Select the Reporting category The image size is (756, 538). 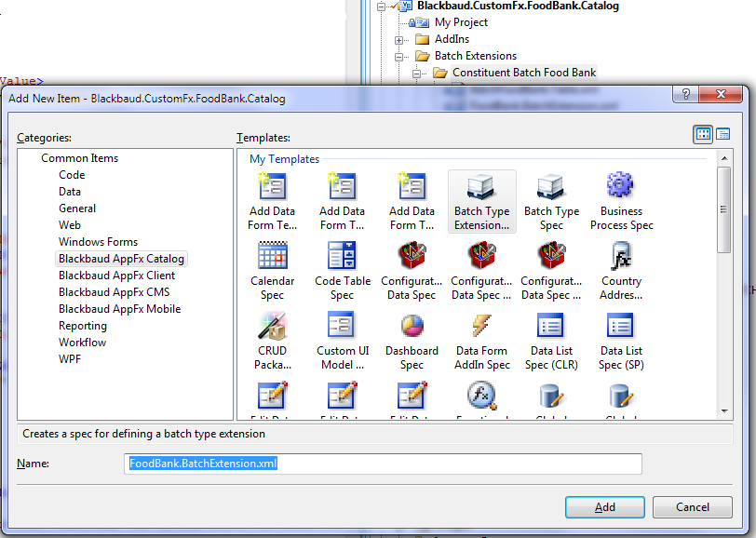(83, 326)
